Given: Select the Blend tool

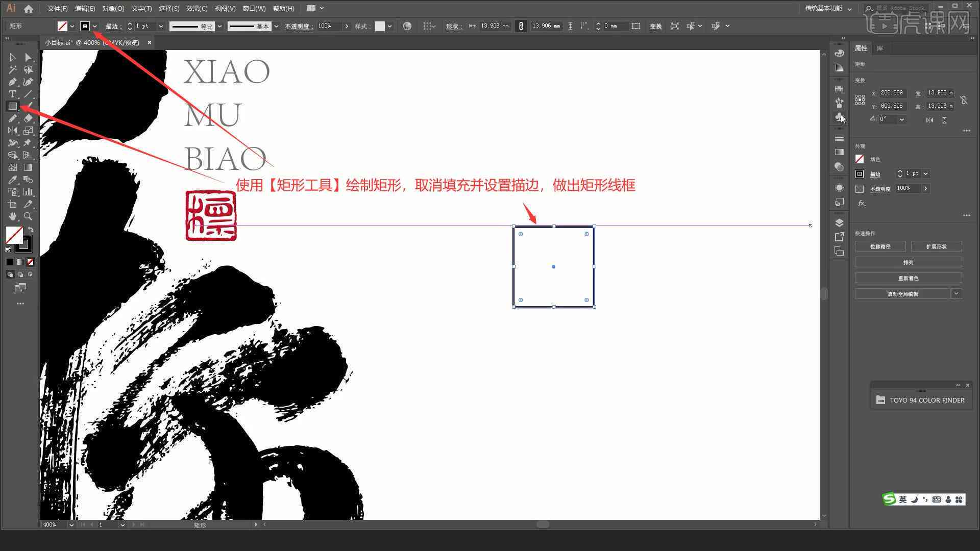Looking at the screenshot, I should point(28,180).
